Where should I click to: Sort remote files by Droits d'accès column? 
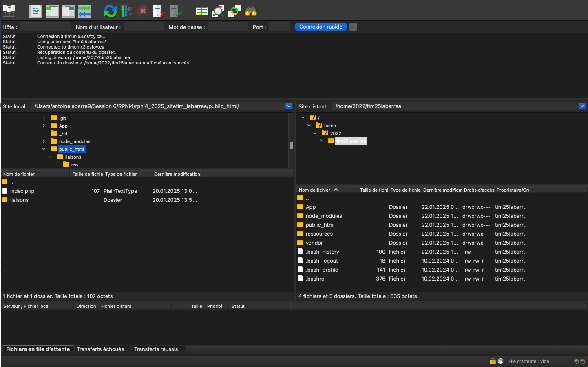click(479, 190)
